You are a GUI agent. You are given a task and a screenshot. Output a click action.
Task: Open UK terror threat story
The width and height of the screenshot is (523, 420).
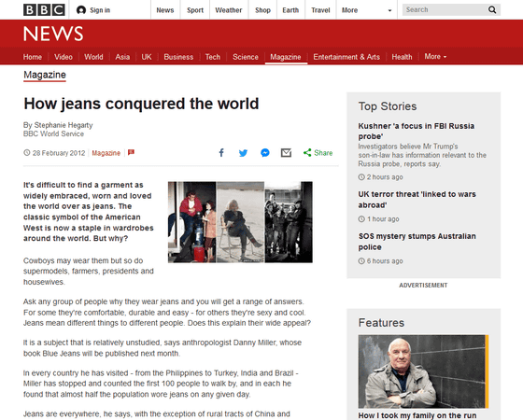(417, 200)
